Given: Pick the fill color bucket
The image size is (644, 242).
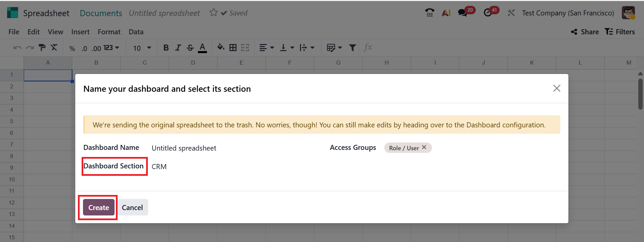Looking at the screenshot, I should pos(220,47).
